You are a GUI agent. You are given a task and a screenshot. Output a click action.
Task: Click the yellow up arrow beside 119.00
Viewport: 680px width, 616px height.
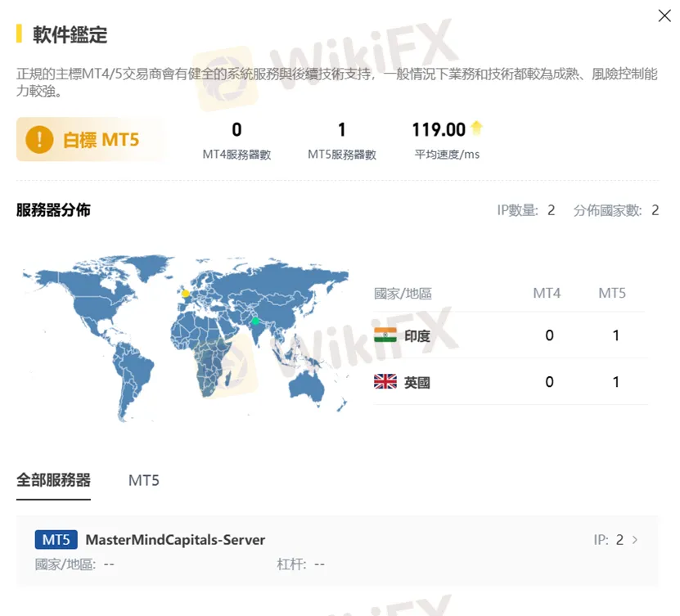click(x=476, y=128)
